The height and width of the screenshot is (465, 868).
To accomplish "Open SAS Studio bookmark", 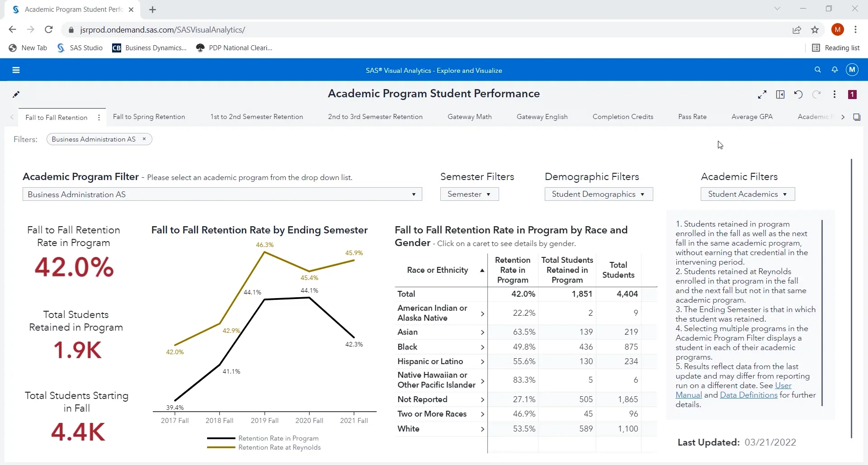I will [80, 48].
